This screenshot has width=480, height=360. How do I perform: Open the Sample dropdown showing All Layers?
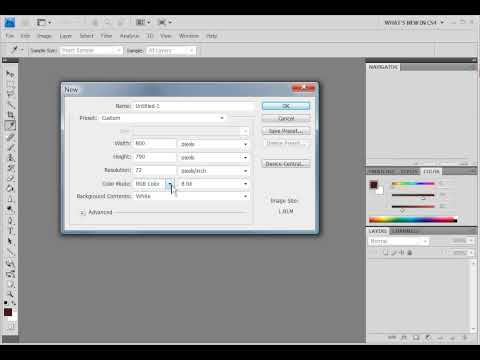(171, 50)
